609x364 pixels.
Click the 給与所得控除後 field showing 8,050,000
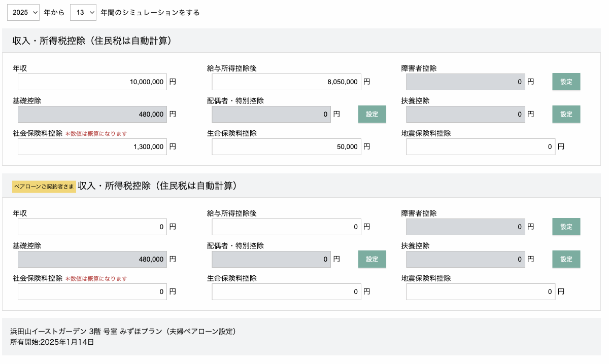286,82
